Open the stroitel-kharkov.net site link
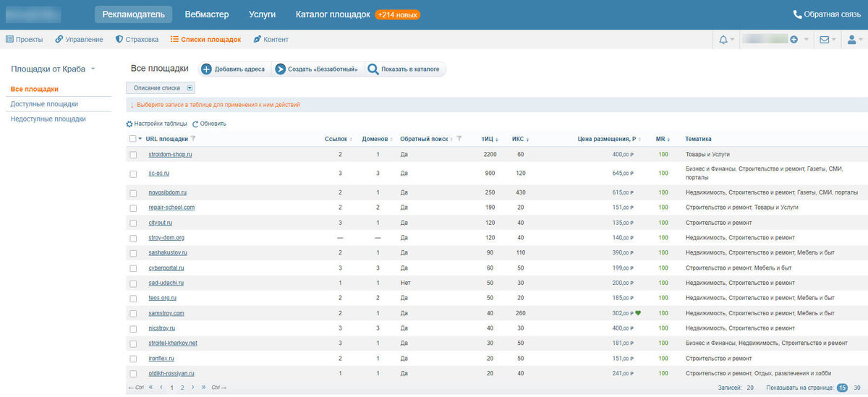The width and height of the screenshot is (868, 397). [173, 343]
